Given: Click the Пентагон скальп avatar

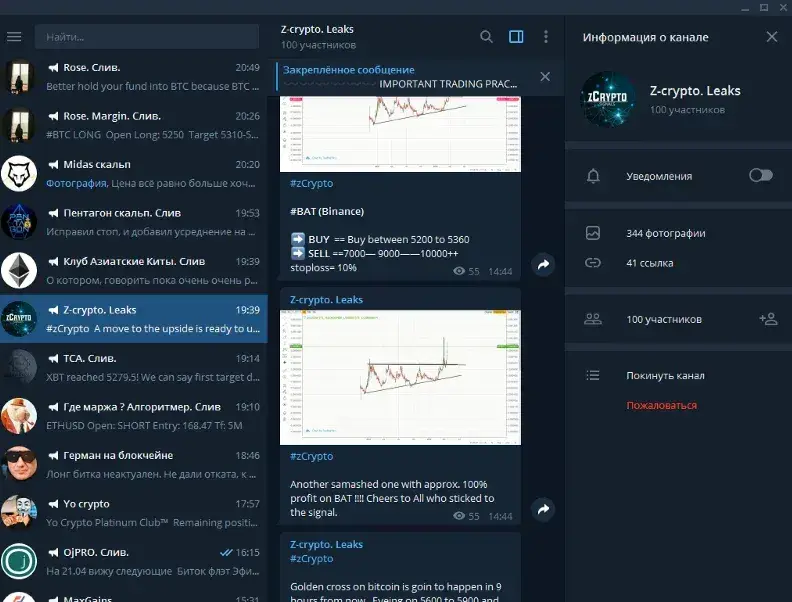Looking at the screenshot, I should click(19, 222).
